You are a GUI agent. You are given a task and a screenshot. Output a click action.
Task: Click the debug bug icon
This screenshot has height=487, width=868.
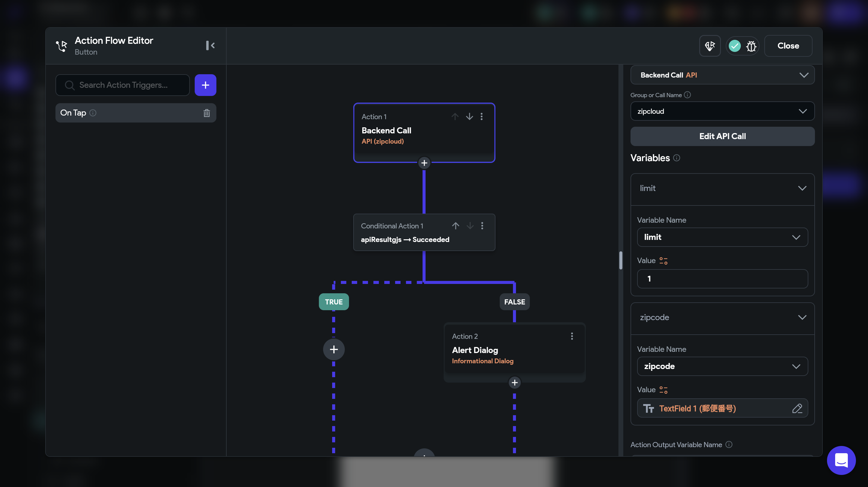[751, 46]
